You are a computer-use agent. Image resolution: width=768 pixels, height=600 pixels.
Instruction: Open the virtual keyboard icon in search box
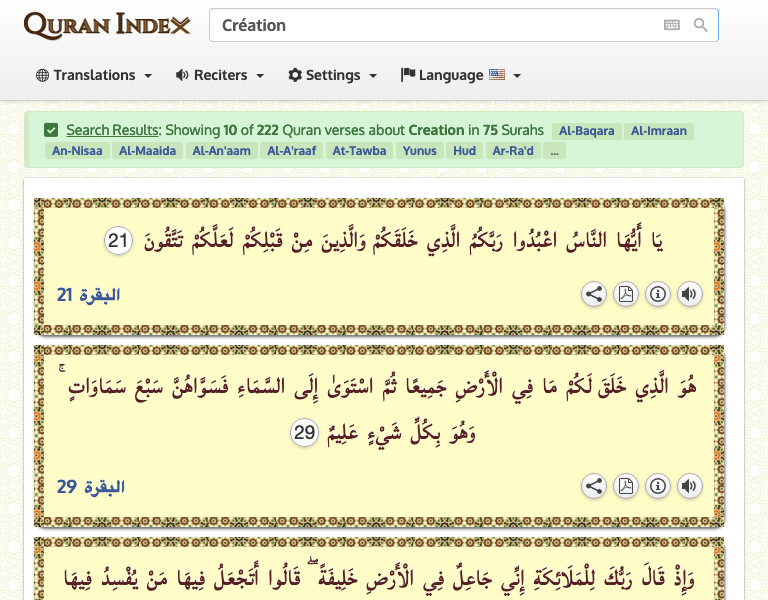[x=672, y=25]
